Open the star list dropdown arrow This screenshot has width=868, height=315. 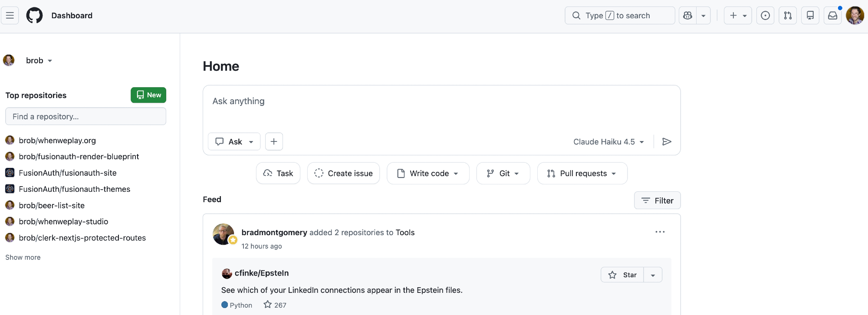pyautogui.click(x=653, y=275)
